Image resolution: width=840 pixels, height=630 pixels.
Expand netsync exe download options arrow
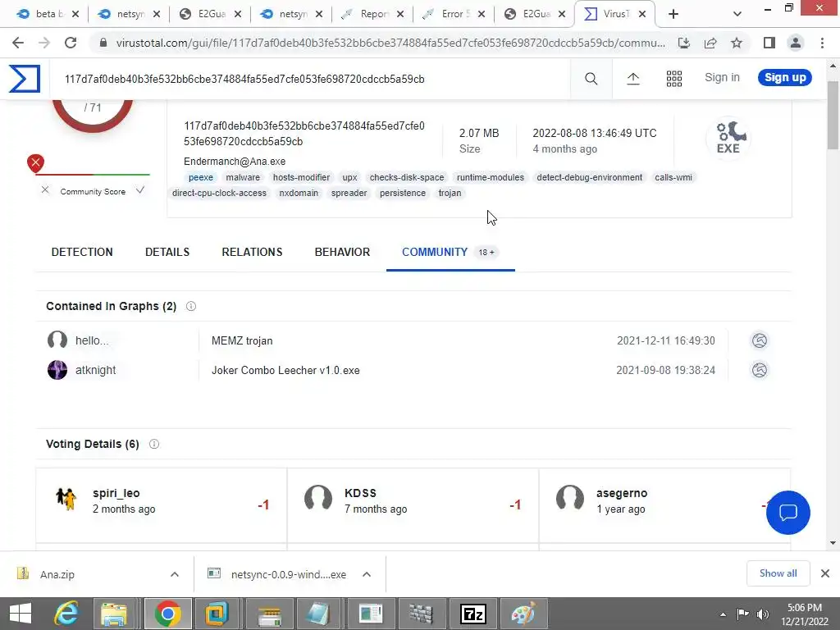[367, 574]
